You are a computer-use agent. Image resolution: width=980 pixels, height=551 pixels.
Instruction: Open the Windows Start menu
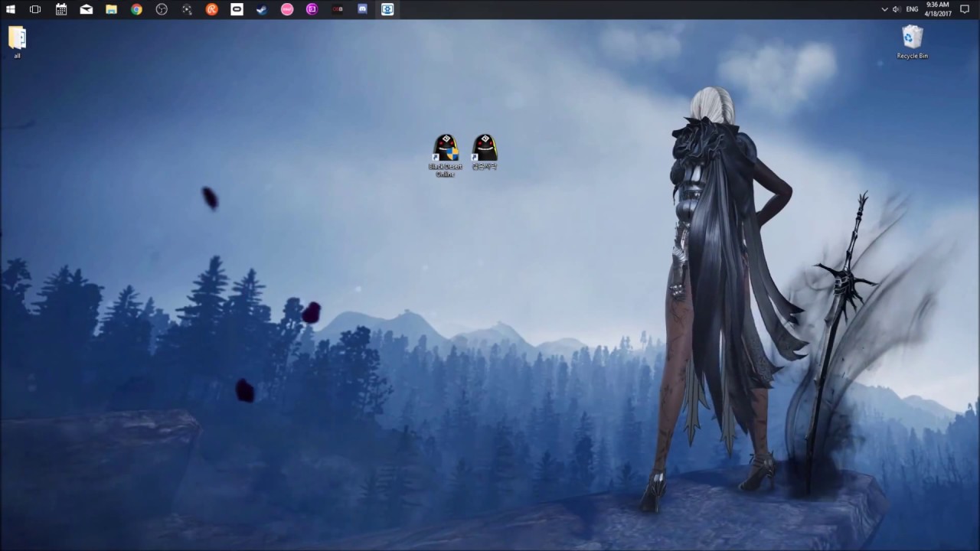(x=11, y=9)
